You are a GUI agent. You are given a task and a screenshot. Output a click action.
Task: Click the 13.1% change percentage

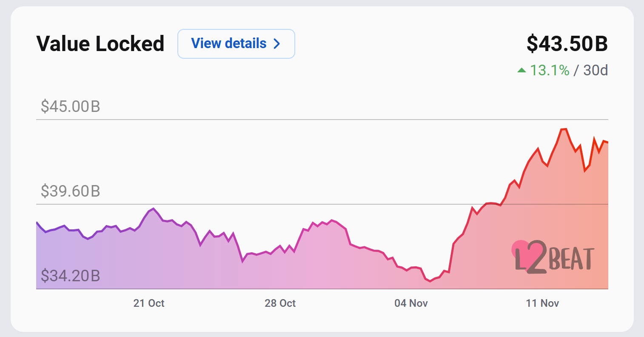(550, 70)
